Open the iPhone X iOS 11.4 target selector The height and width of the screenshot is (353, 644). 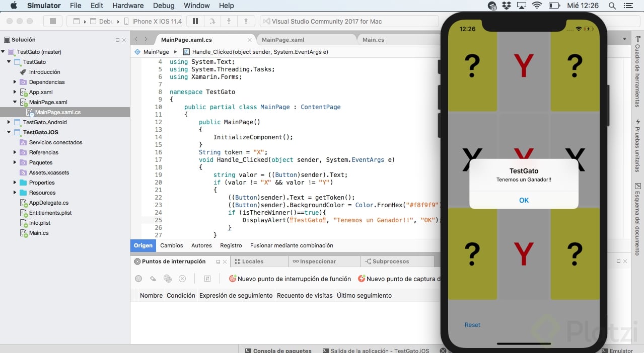153,21
